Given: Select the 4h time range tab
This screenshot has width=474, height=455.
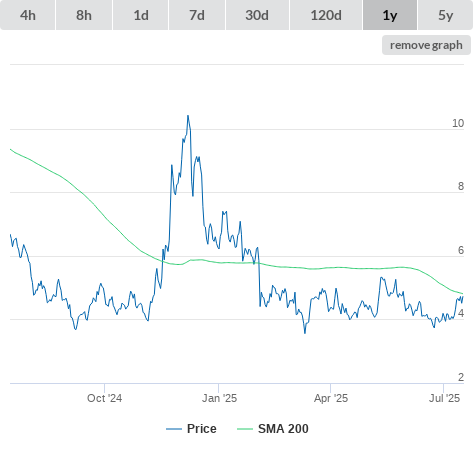Looking at the screenshot, I should [28, 15].
